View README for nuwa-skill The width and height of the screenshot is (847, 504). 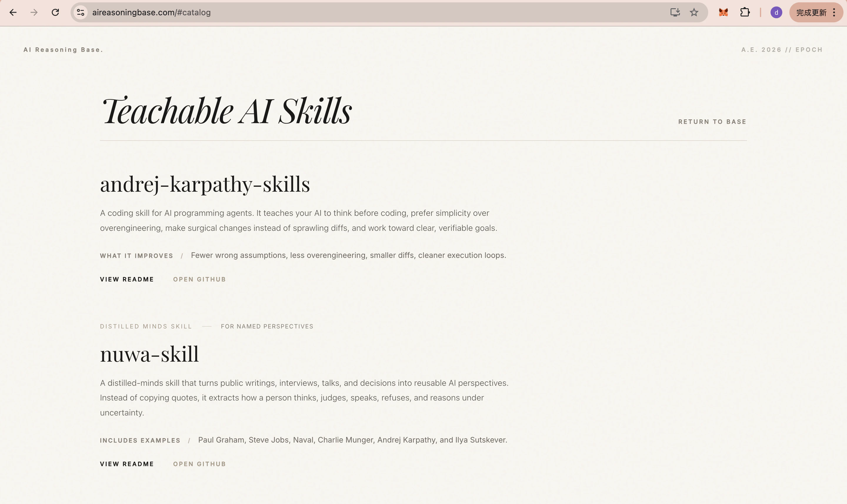(x=127, y=464)
